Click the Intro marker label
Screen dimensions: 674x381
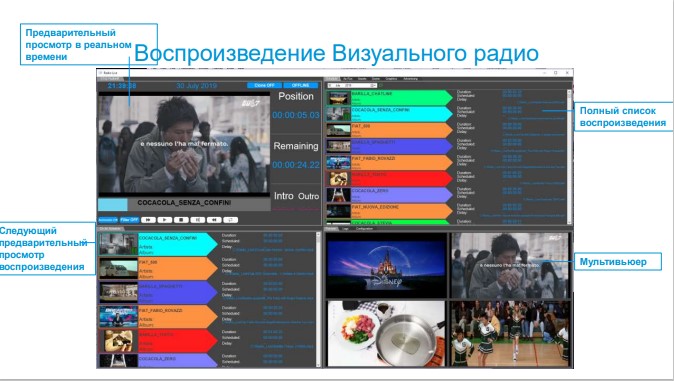tap(284, 196)
